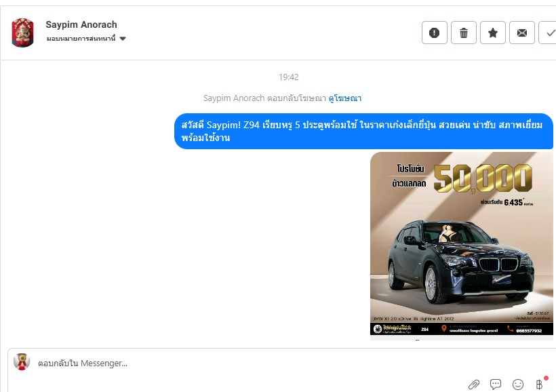The width and height of the screenshot is (556, 392).
Task: Star this conversation for follow-up
Action: (492, 33)
